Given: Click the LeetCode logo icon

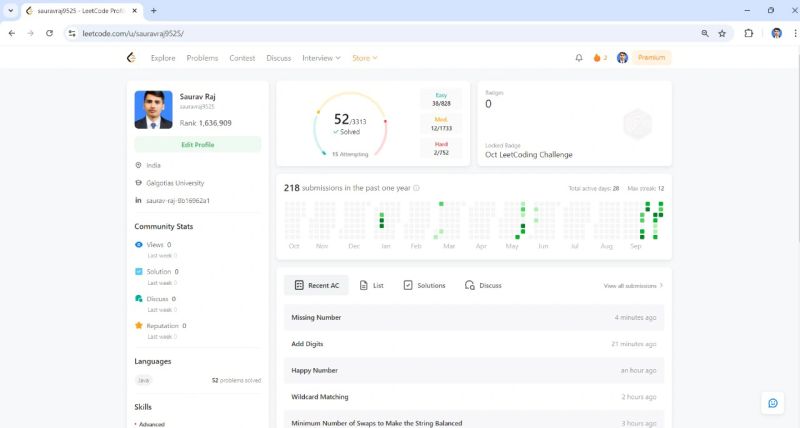Looking at the screenshot, I should point(131,58).
